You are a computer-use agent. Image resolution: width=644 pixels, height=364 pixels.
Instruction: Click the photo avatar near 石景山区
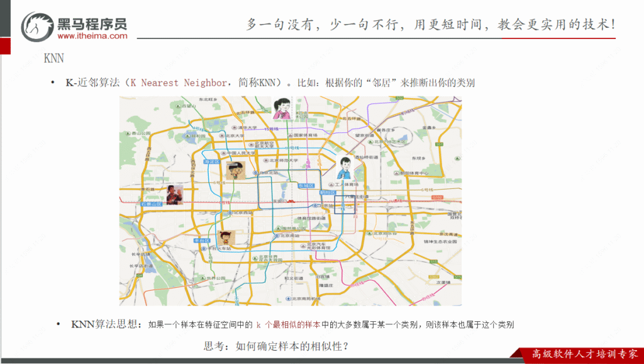click(175, 194)
